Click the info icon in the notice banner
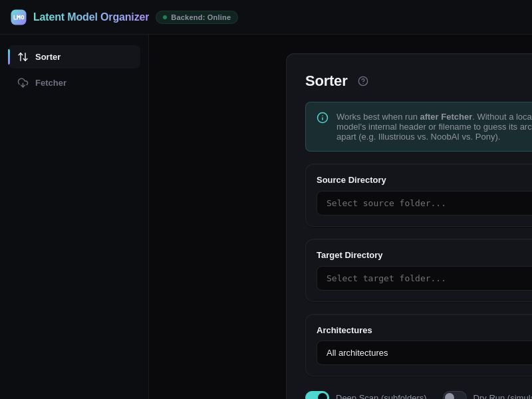This screenshot has height=399, width=532. pyautogui.click(x=323, y=118)
